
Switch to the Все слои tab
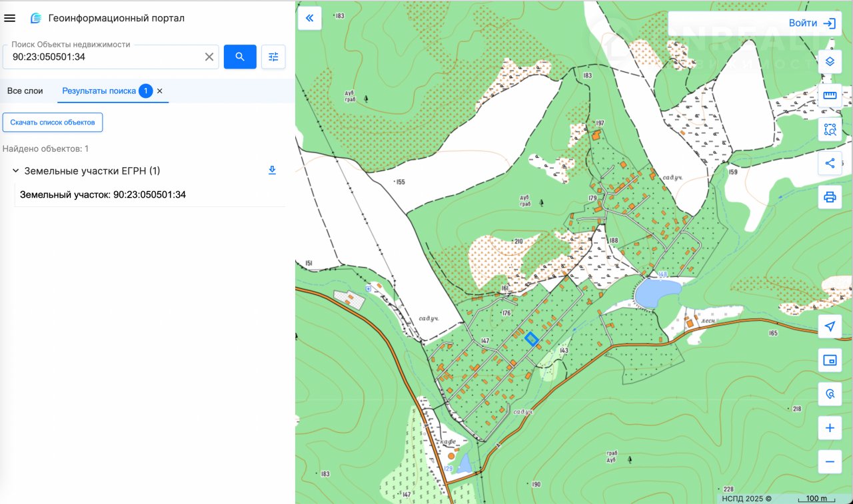(x=25, y=91)
